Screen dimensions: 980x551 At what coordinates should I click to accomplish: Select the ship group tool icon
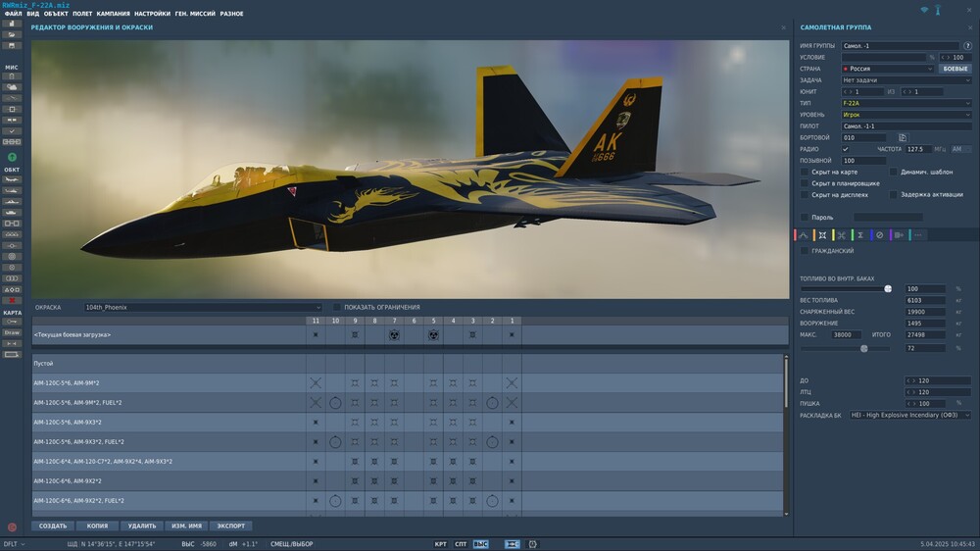11,202
